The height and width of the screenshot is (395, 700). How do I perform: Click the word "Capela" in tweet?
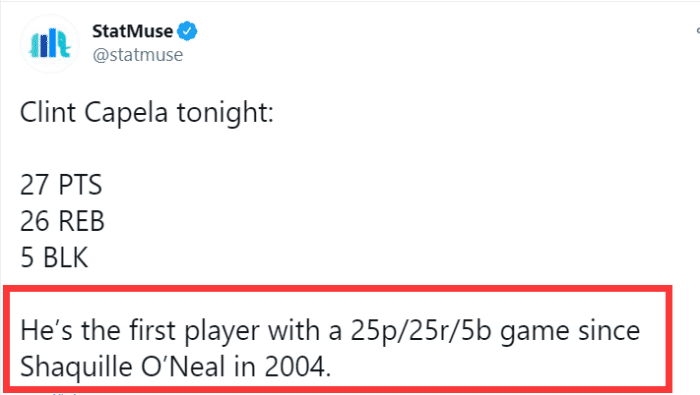(x=126, y=113)
